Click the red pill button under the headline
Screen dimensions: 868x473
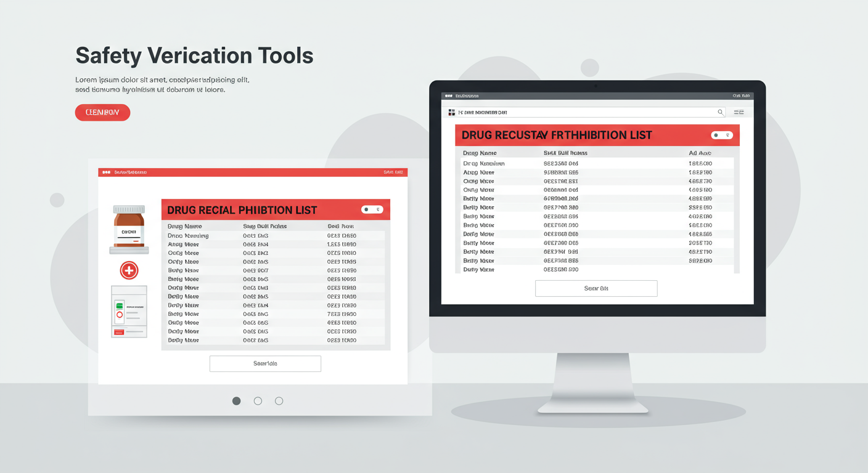pyautogui.click(x=102, y=113)
